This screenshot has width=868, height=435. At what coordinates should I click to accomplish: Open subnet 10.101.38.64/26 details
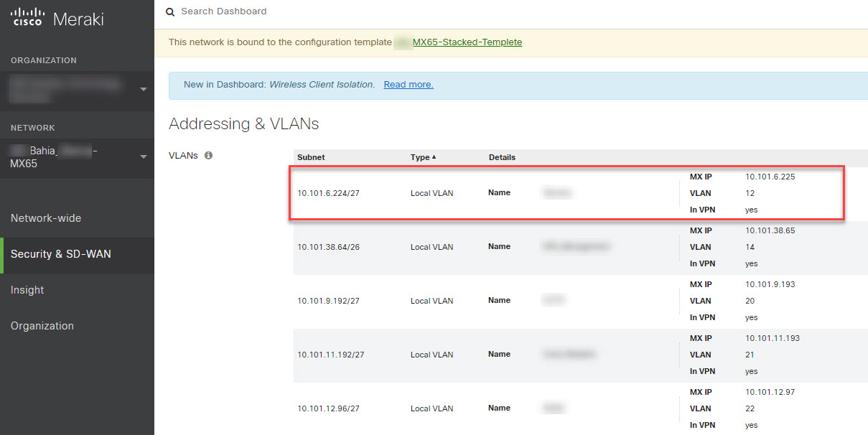[330, 246]
